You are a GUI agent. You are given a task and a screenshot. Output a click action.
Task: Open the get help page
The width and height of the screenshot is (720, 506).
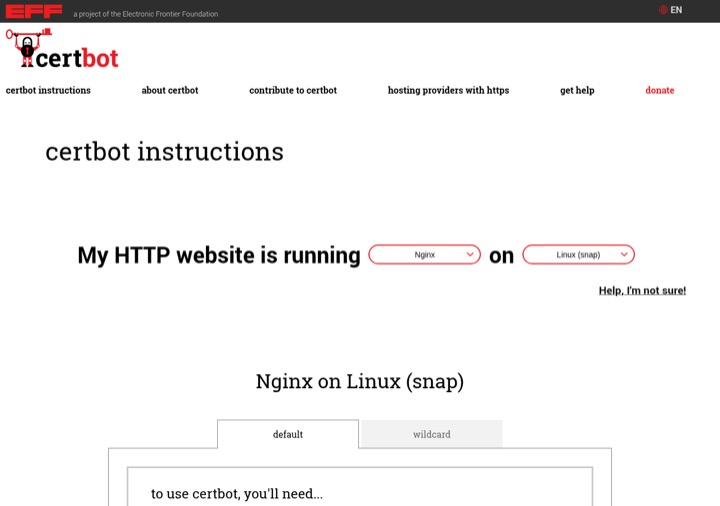tap(577, 90)
